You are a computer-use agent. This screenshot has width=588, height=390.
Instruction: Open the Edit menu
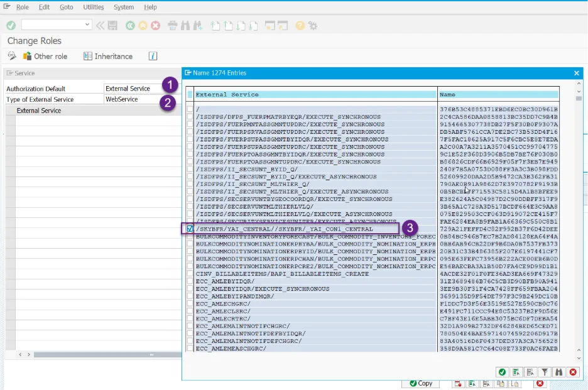click(x=44, y=7)
